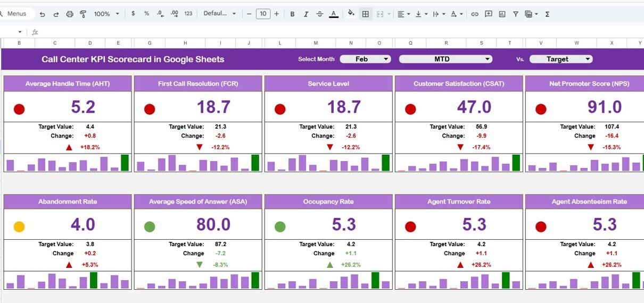
Task: Expand the MTD dropdown
Action: pyautogui.click(x=445, y=59)
